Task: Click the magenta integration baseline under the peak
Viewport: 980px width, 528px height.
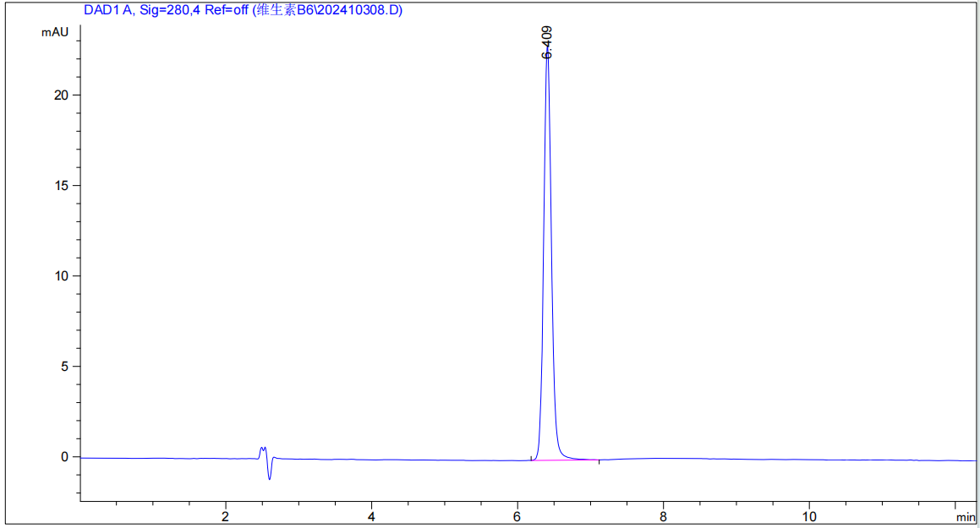Action: [565, 460]
